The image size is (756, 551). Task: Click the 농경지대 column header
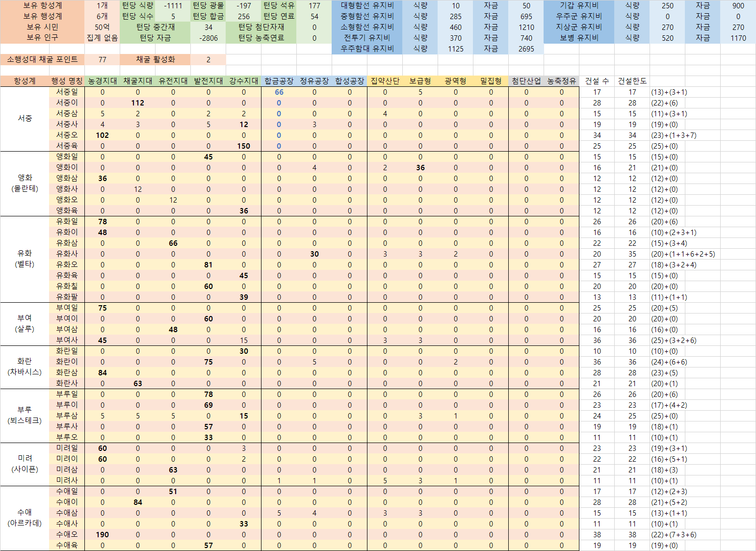click(102, 81)
